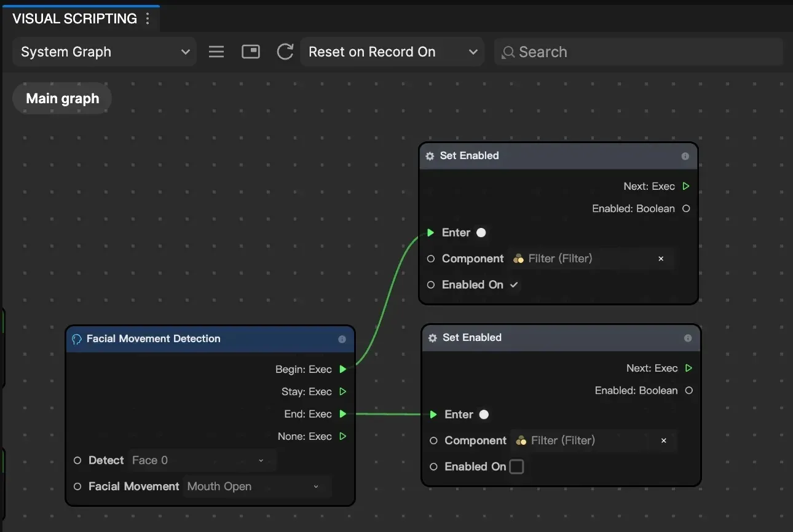Click the upper Enabled: Boolean output port
The image size is (793, 532).
tap(686, 209)
